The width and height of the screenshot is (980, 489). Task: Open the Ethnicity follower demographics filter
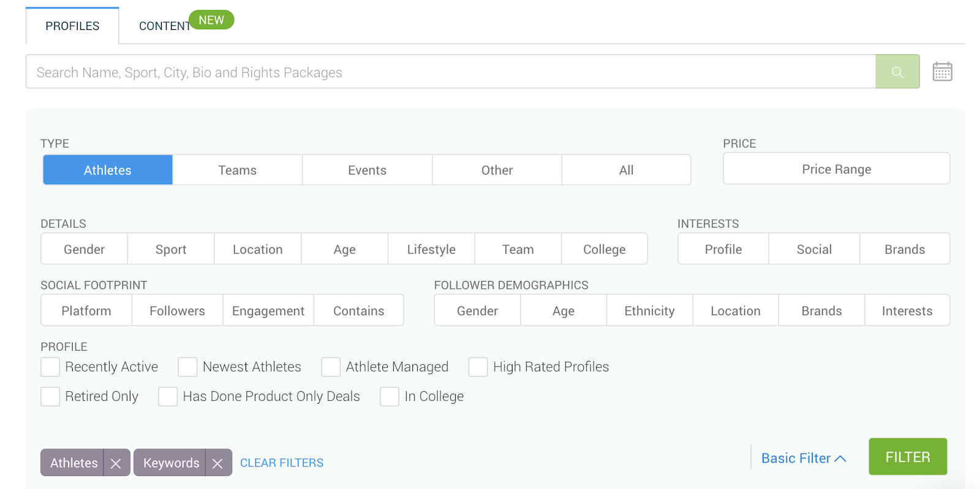click(x=649, y=311)
